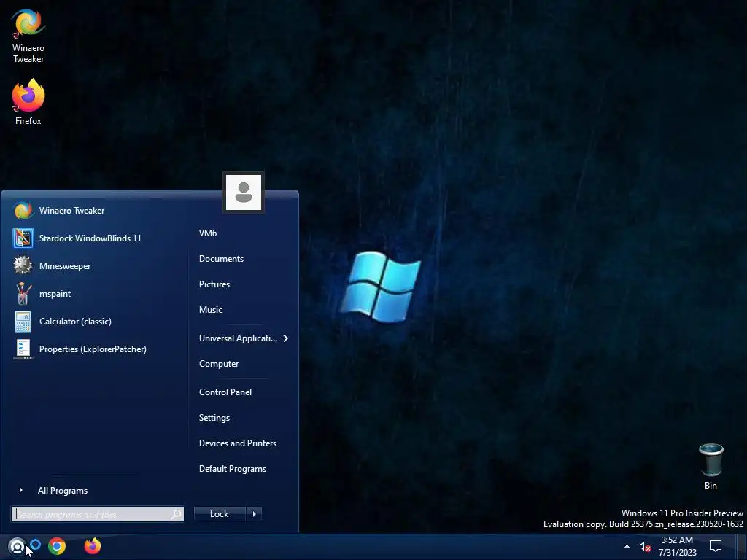
Task: Open Pictures from start menu
Action: click(x=214, y=284)
